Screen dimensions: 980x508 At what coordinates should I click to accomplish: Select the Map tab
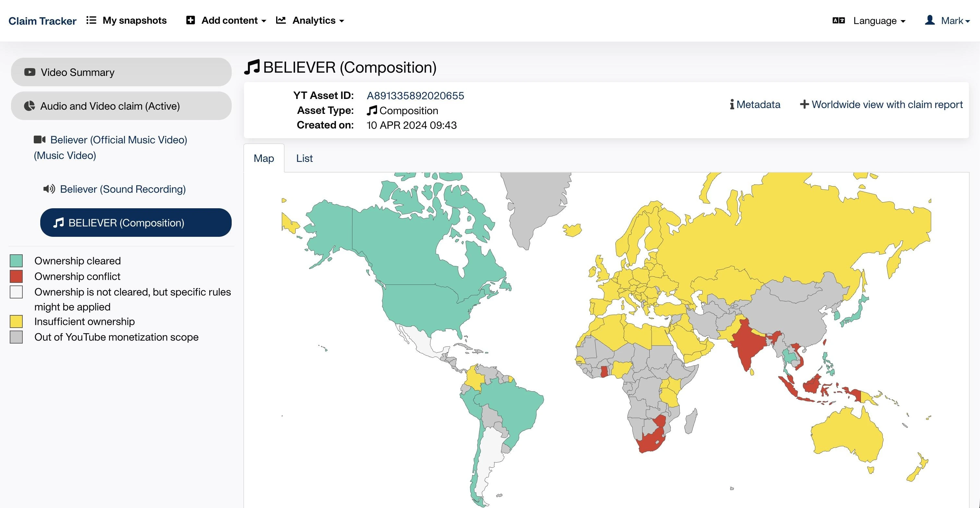(x=263, y=158)
